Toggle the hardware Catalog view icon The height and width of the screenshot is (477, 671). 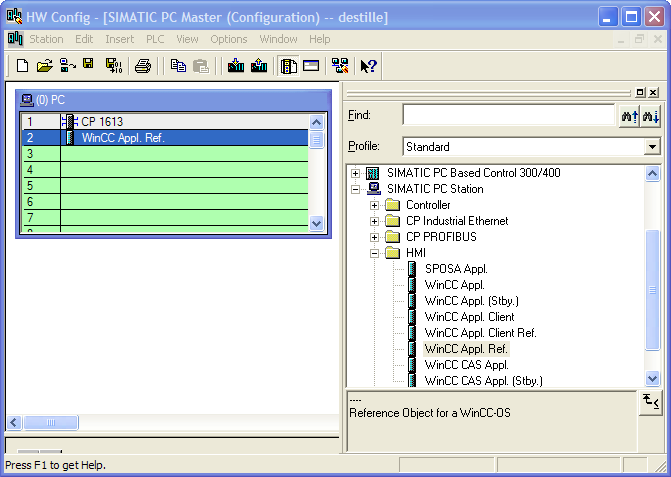(289, 66)
